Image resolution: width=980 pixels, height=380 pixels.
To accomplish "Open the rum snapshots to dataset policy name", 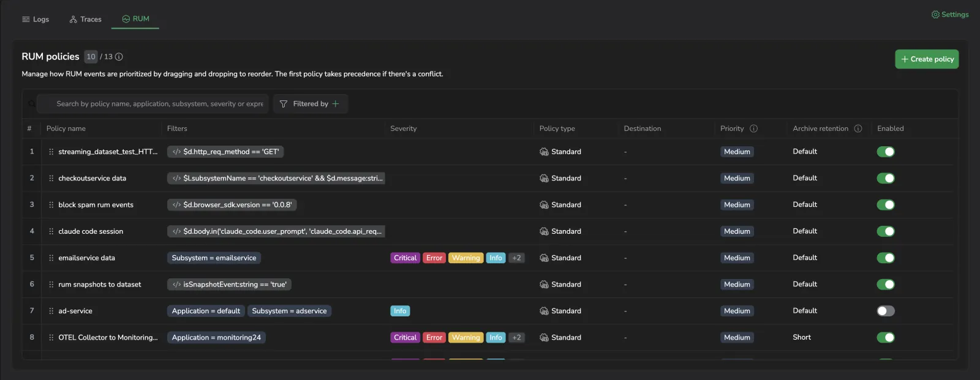I will point(100,285).
